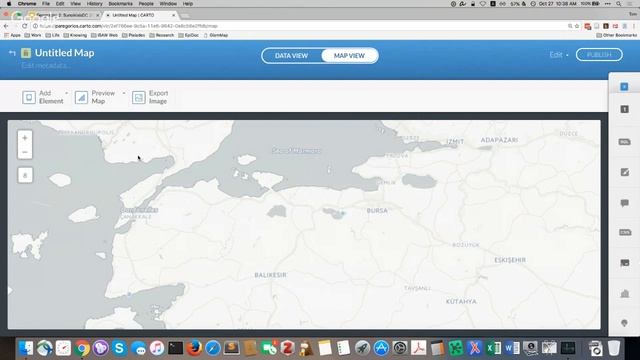Open the EpiDoc bookmark folder

189,35
